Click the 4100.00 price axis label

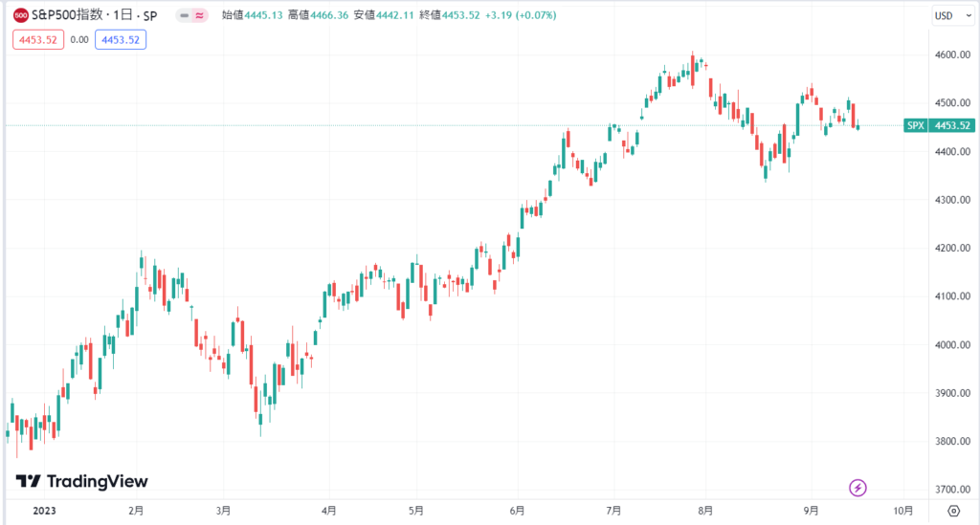click(952, 296)
